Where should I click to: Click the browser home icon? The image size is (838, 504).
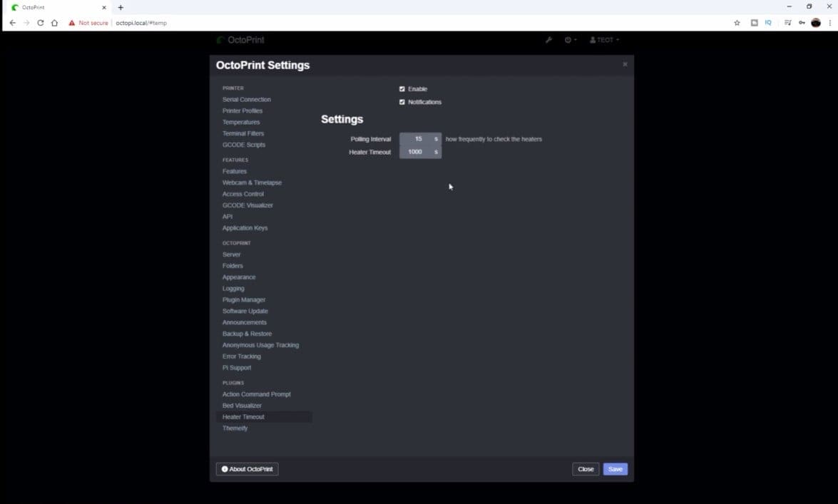pyautogui.click(x=54, y=23)
